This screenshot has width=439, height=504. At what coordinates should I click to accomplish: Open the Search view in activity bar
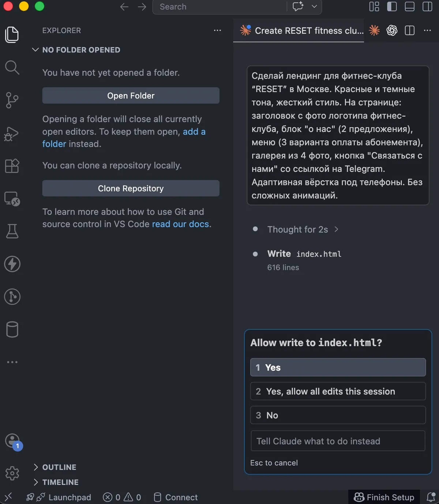click(12, 67)
